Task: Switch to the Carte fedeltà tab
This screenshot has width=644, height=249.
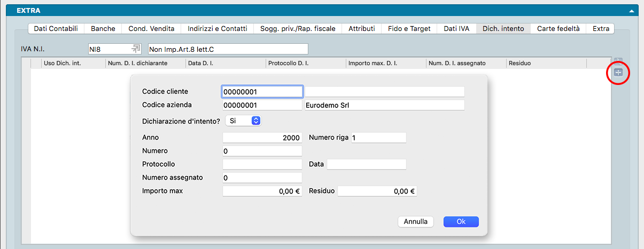Action: coord(558,29)
